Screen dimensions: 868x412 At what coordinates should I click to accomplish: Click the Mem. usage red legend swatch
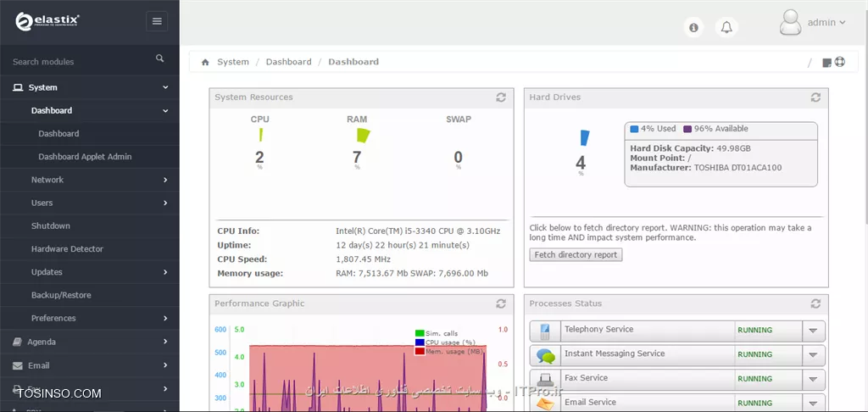[420, 352]
